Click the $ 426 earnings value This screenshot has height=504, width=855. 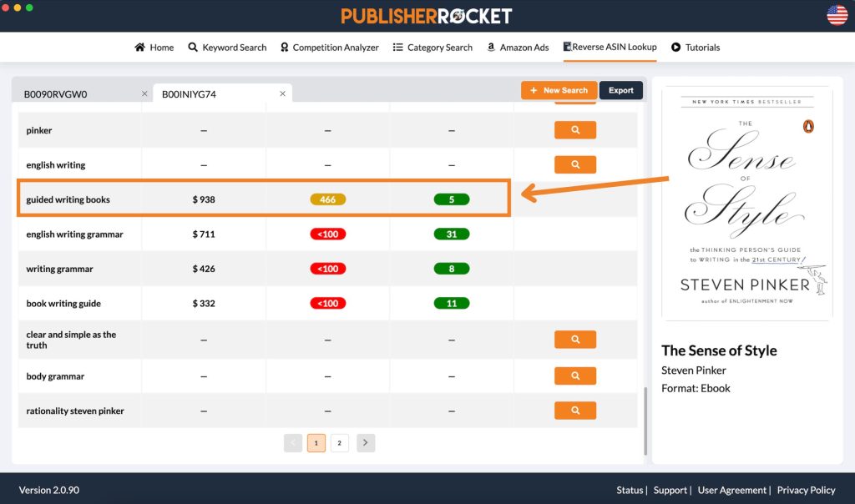(204, 269)
